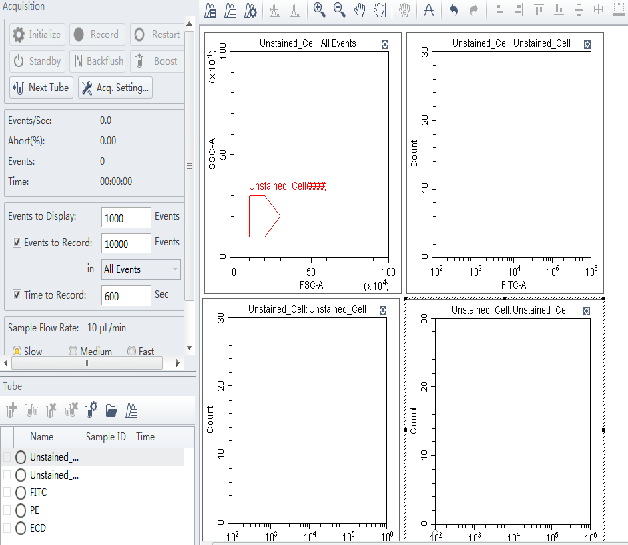Select the FITC tube in list
628x545 pixels.
click(39, 493)
